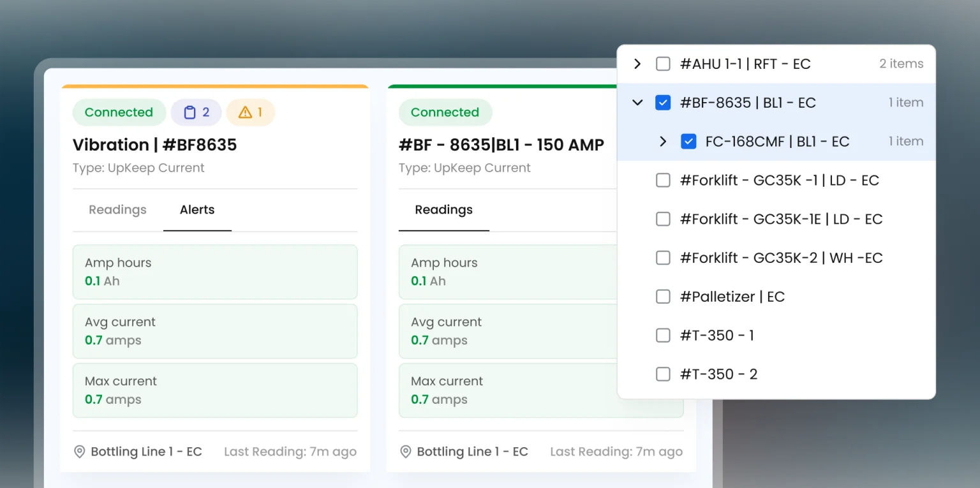Expand the #AHU 1-1 | RFT - EC row
Viewport: 980px width, 488px height.
click(637, 64)
